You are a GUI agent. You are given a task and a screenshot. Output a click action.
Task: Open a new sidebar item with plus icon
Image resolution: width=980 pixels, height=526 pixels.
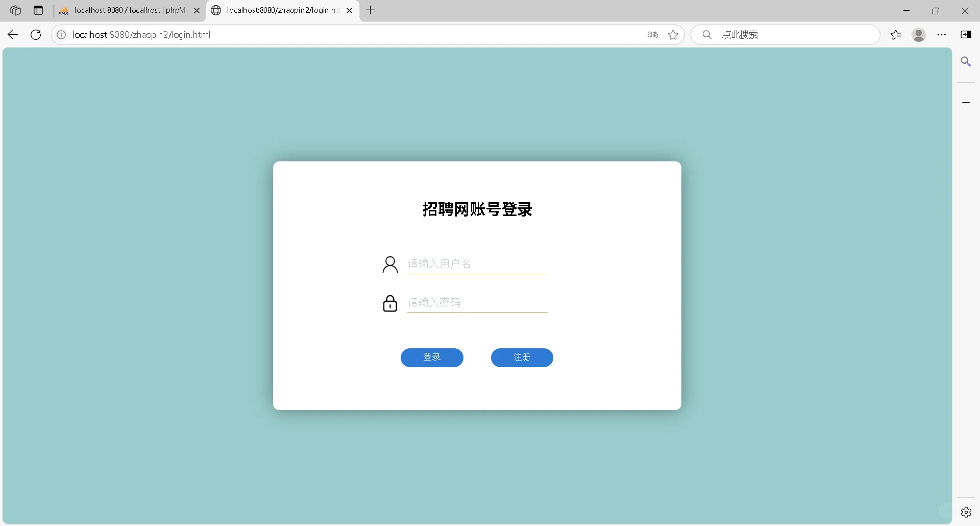966,102
